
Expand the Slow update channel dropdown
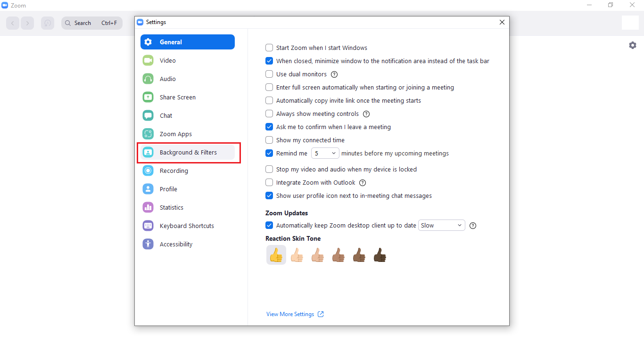point(441,225)
